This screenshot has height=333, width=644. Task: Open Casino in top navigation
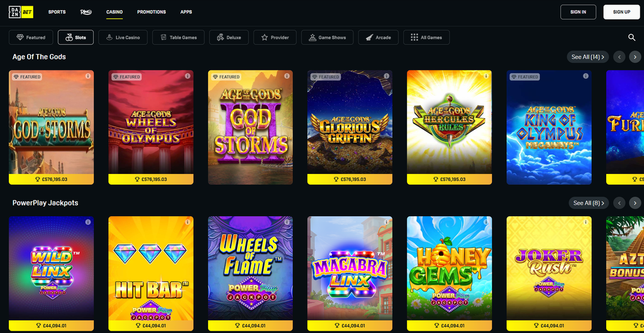click(114, 12)
